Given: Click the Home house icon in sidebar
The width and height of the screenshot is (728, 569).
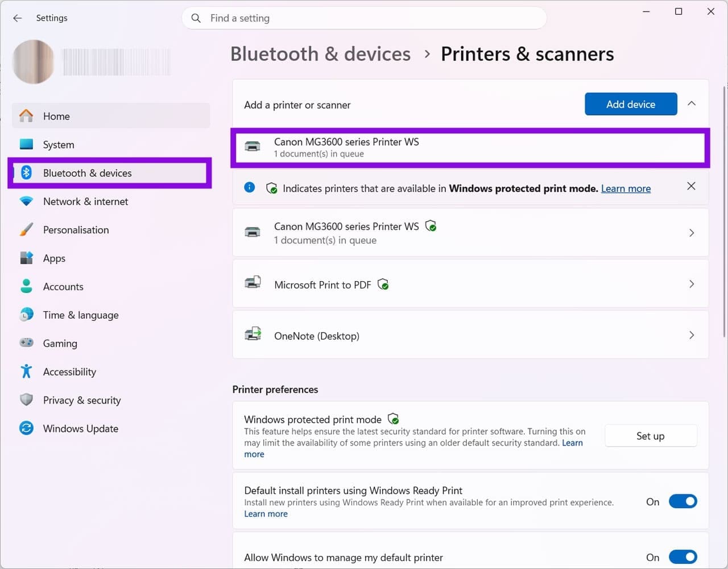Looking at the screenshot, I should [x=26, y=116].
